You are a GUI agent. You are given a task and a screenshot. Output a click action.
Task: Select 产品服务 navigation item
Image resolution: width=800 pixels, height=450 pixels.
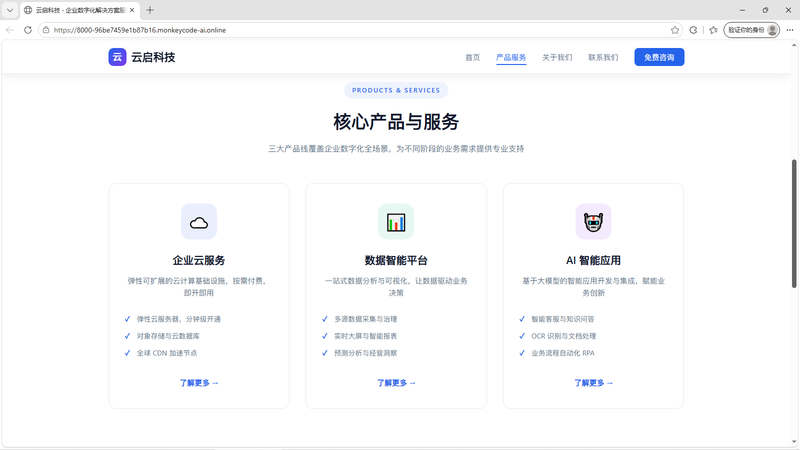click(x=511, y=57)
